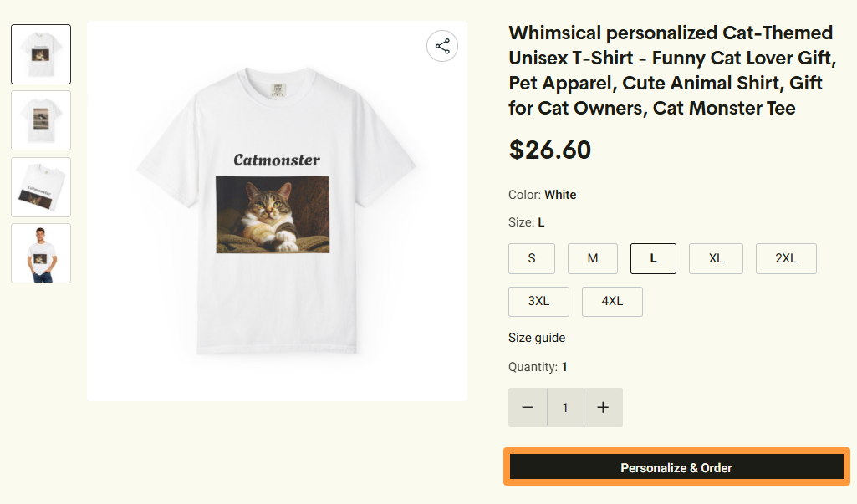The image size is (857, 504).
Task: Pick the 2XL size
Action: 785,258
